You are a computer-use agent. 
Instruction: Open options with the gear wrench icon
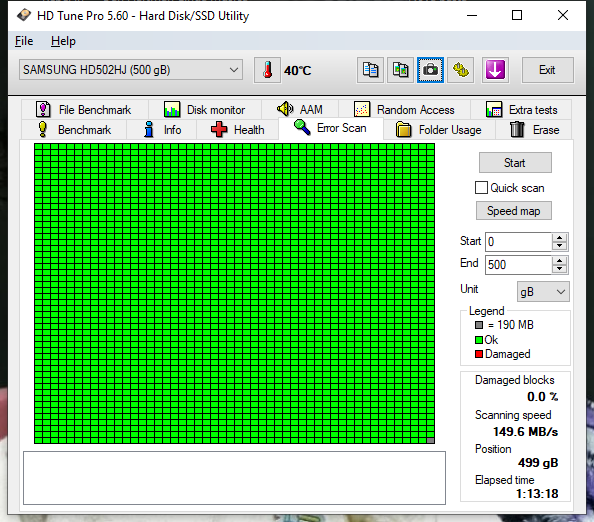(461, 70)
